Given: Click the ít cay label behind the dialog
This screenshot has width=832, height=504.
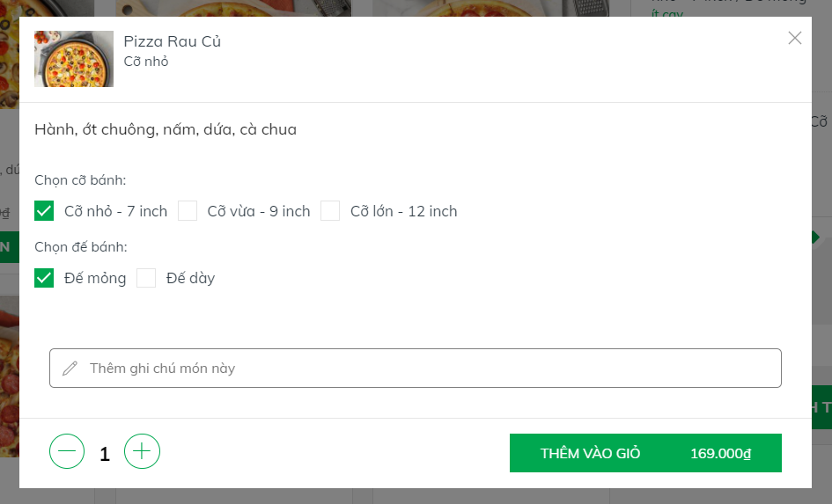Looking at the screenshot, I should 667,16.
